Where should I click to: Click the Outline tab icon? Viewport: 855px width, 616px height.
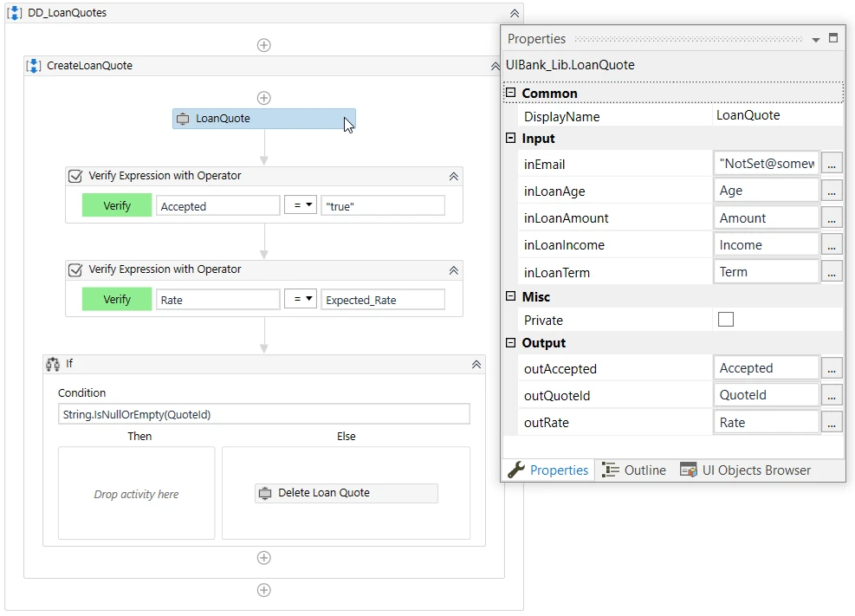pyautogui.click(x=610, y=470)
